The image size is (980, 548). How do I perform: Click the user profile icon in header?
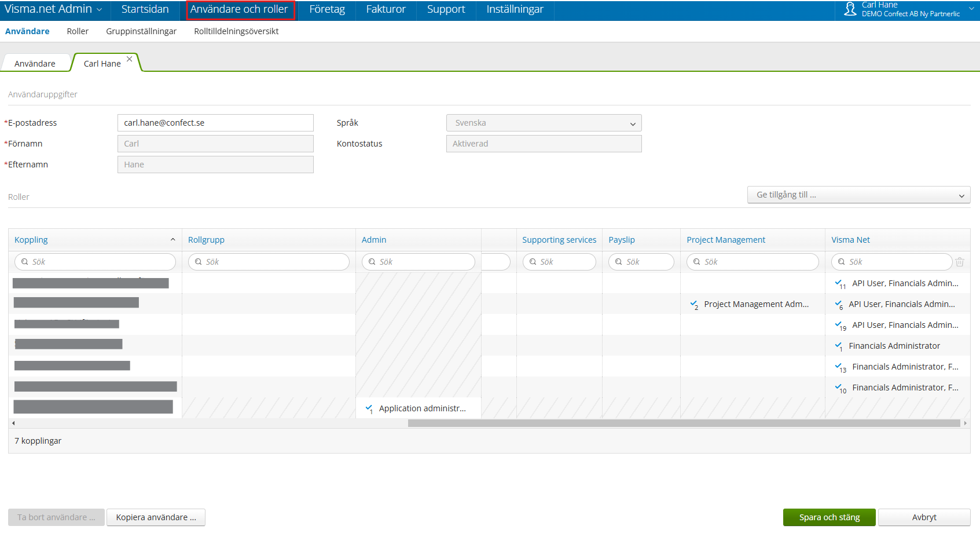(850, 9)
